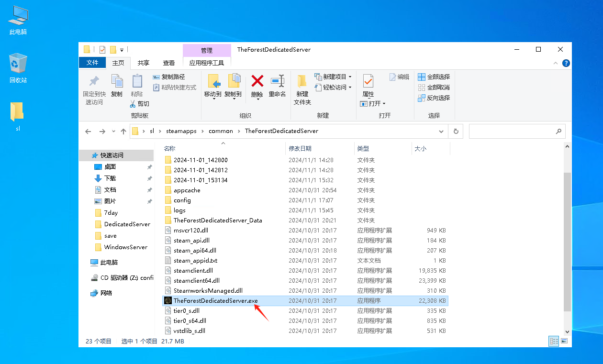Switch to large icons view in status bar
Screen dimensions: 603x364
[564, 341]
